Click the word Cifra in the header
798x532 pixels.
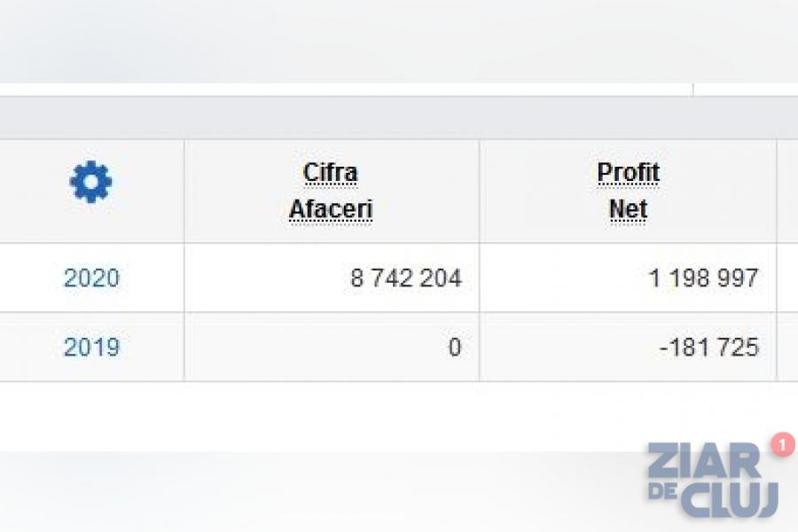[x=331, y=172]
